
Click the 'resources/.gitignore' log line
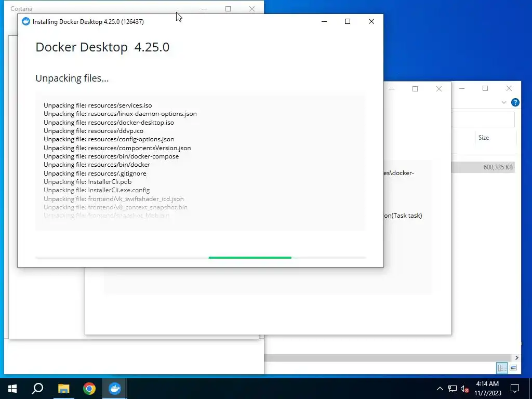(x=95, y=174)
